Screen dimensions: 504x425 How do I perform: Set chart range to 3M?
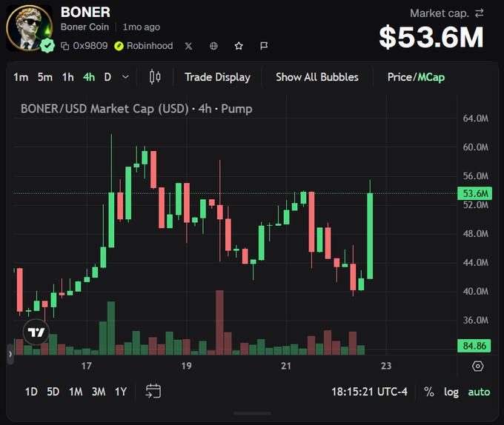(x=99, y=392)
